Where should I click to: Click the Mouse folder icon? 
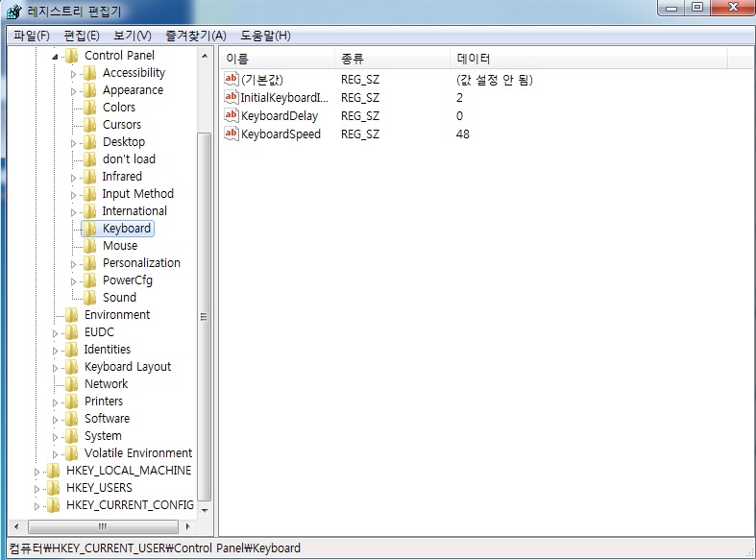(x=90, y=246)
